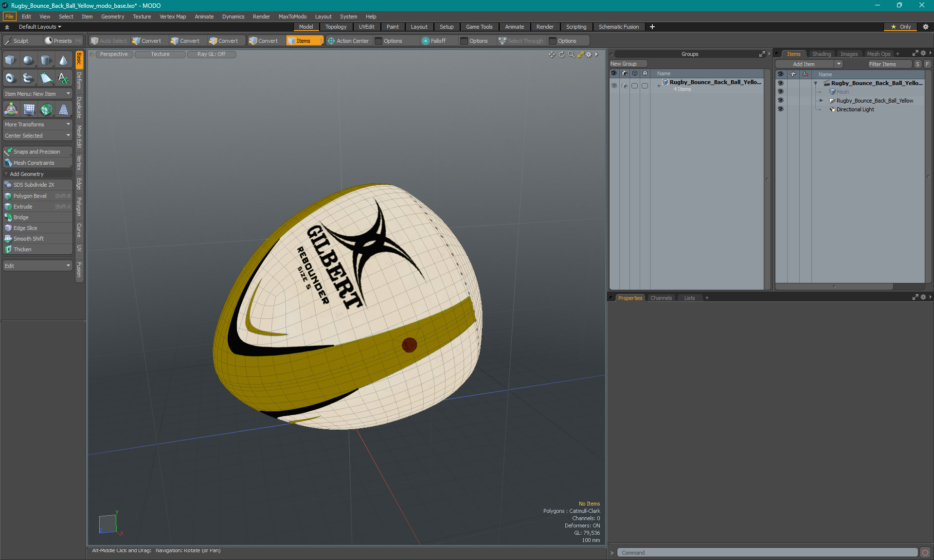The height and width of the screenshot is (560, 934).
Task: Select the curve coil primitive tool
Action: (28, 78)
